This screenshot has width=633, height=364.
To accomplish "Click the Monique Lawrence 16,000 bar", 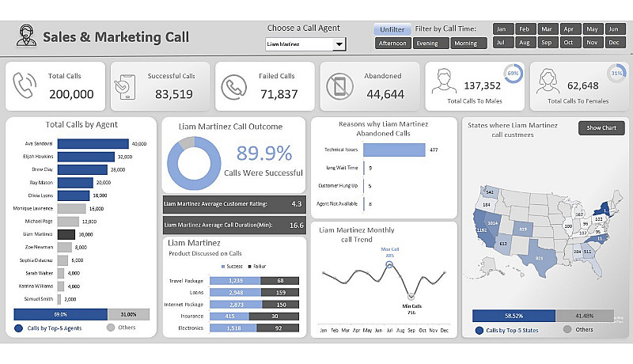I will [x=72, y=209].
